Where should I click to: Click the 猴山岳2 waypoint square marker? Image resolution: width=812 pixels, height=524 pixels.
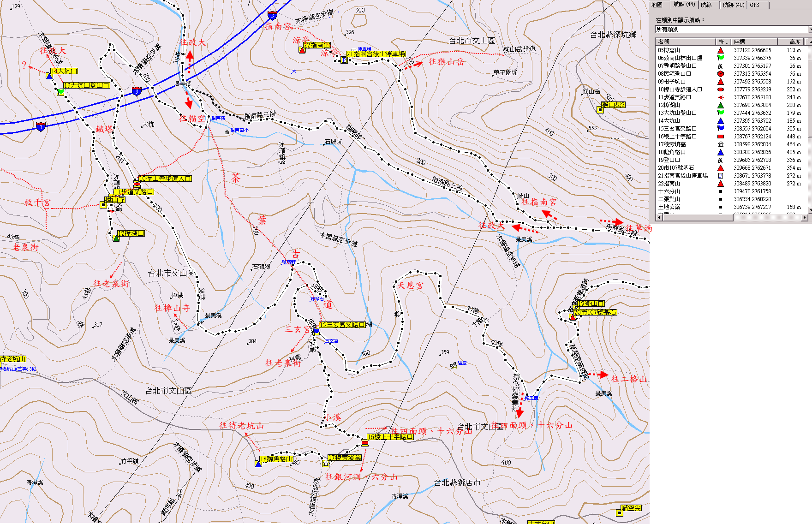click(600, 110)
